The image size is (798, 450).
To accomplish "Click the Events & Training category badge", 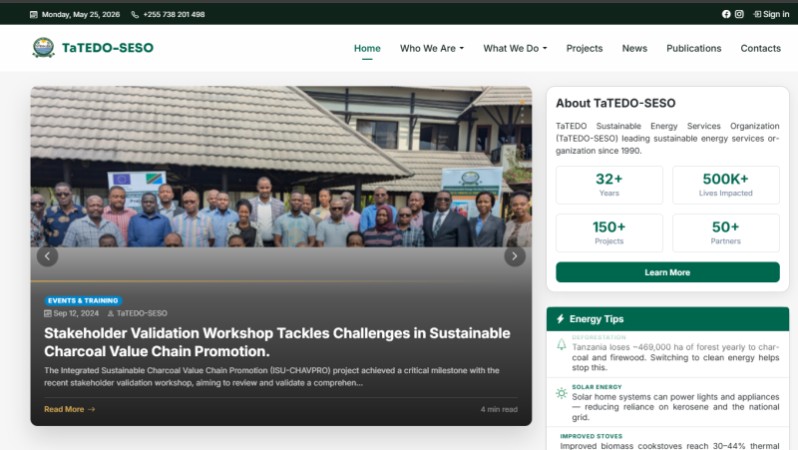I will click(x=83, y=301).
